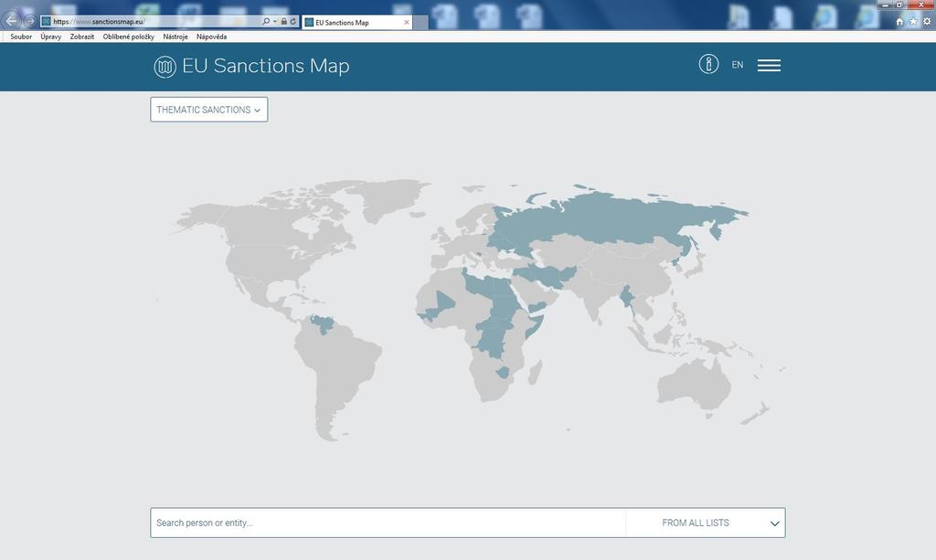The width and height of the screenshot is (936, 560).
Task: Close the EU Sanctions Map tab
Action: [x=407, y=23]
